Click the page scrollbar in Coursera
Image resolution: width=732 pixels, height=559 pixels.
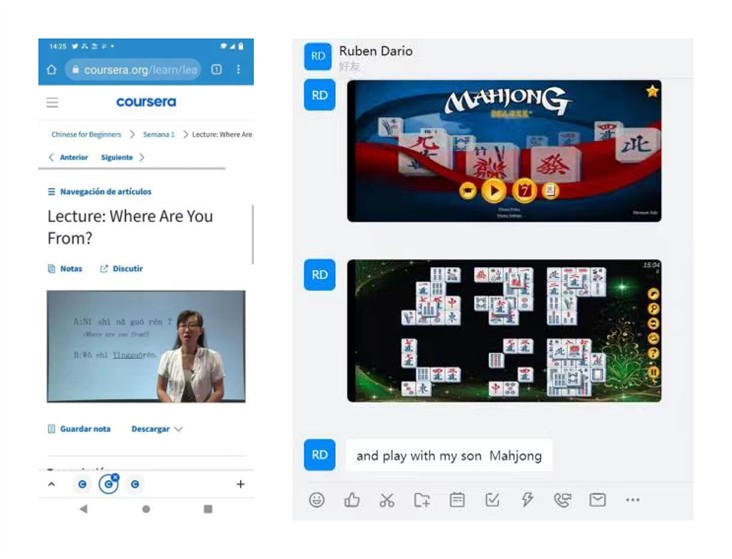tap(253, 234)
